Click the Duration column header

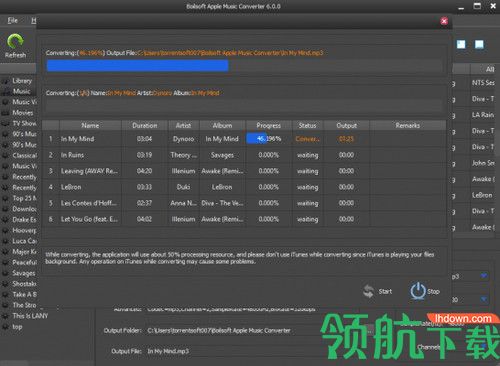[x=145, y=125]
